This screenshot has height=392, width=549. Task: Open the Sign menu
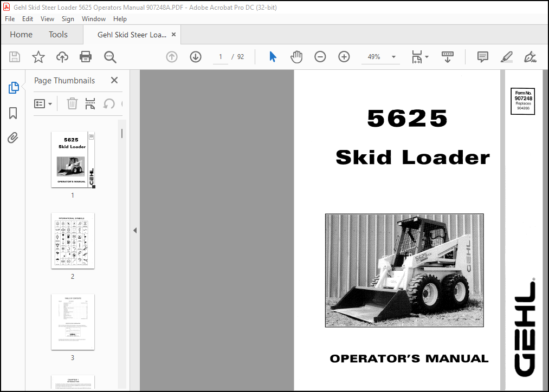click(68, 19)
